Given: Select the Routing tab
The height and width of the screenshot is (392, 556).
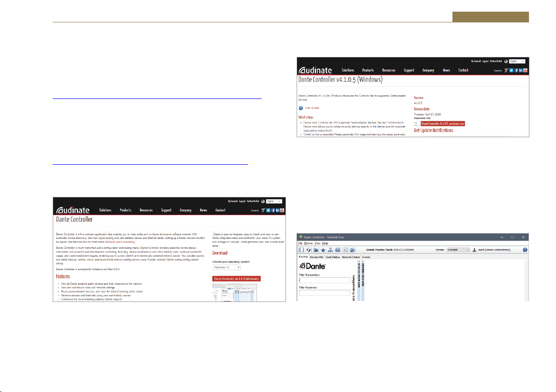Looking at the screenshot, I should [303, 257].
